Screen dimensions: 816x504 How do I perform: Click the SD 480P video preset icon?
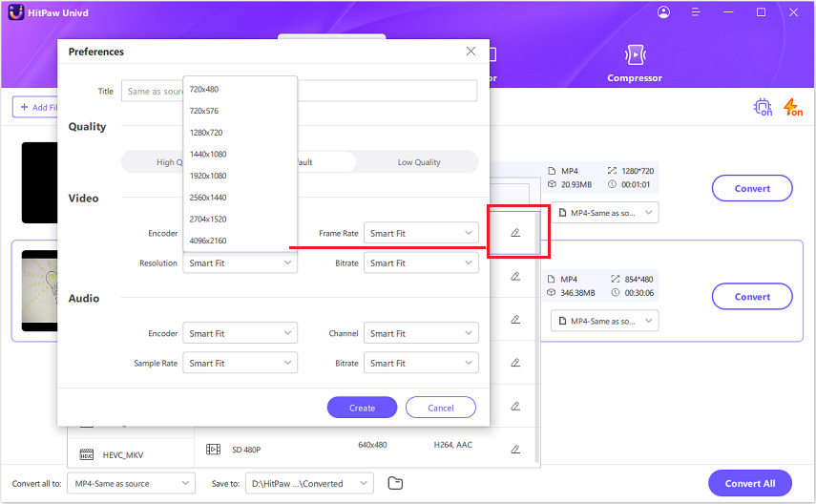[x=214, y=449]
